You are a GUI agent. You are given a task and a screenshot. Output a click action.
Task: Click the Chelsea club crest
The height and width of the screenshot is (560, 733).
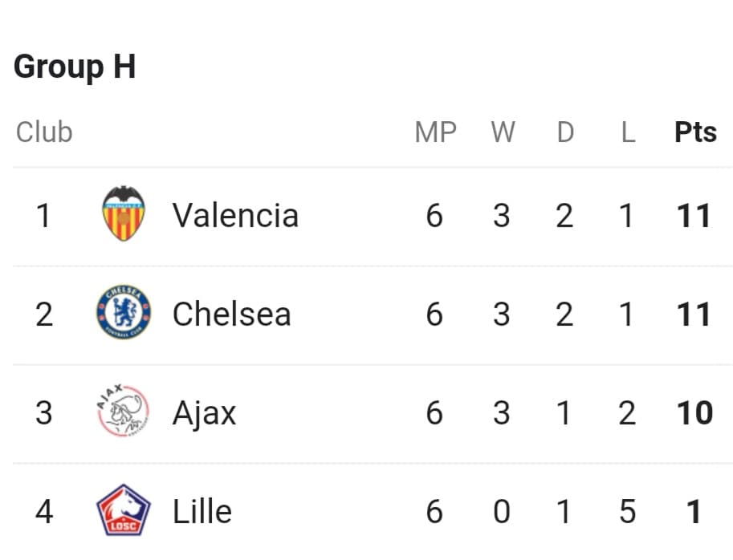click(124, 312)
